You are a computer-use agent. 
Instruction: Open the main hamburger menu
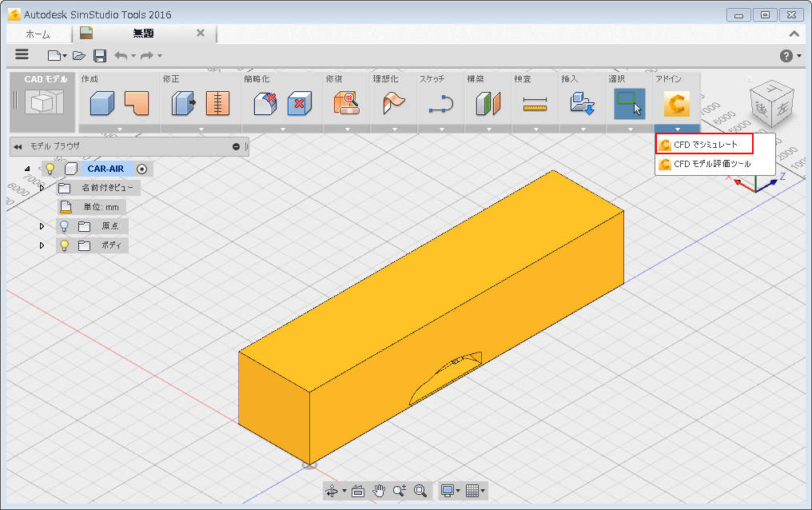point(22,54)
